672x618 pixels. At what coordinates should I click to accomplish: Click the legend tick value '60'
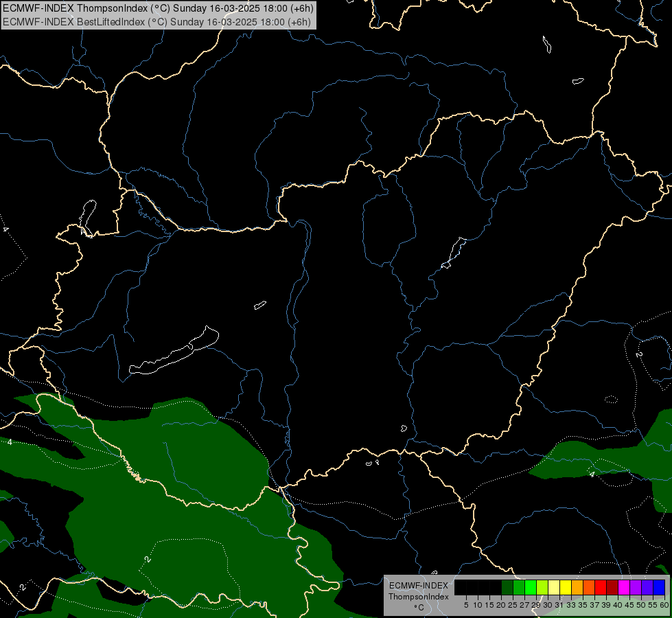tap(664, 605)
